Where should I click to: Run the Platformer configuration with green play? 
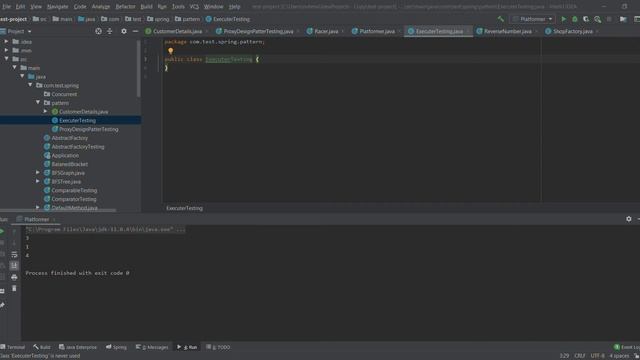[564, 19]
